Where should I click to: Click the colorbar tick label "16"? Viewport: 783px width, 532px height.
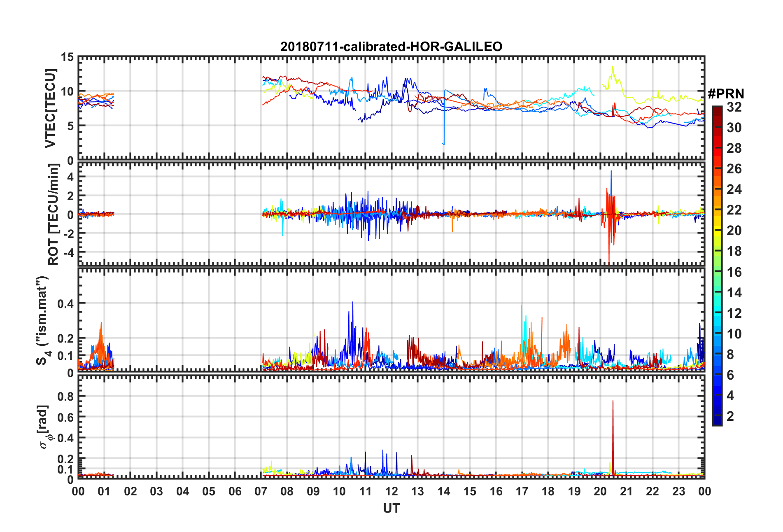[x=734, y=272]
